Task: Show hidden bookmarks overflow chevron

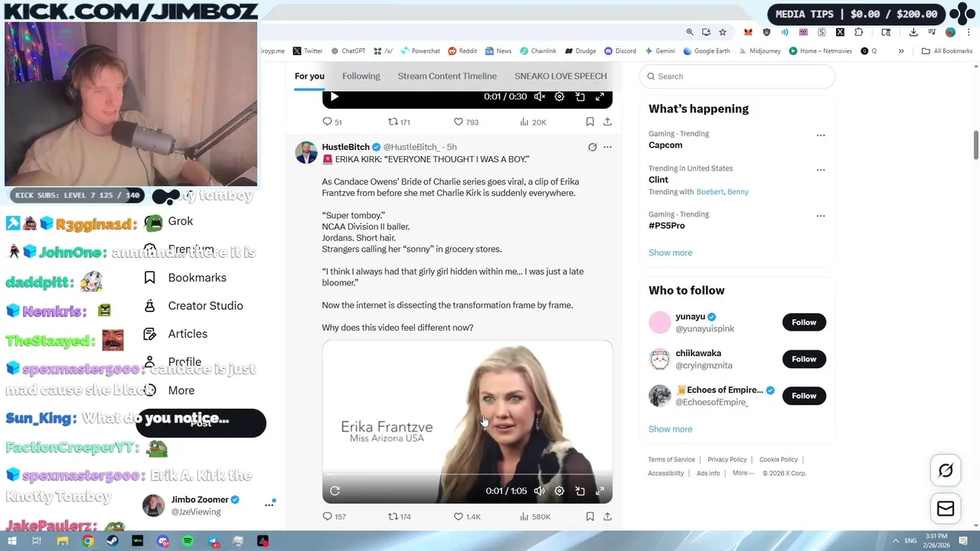Action: click(901, 51)
